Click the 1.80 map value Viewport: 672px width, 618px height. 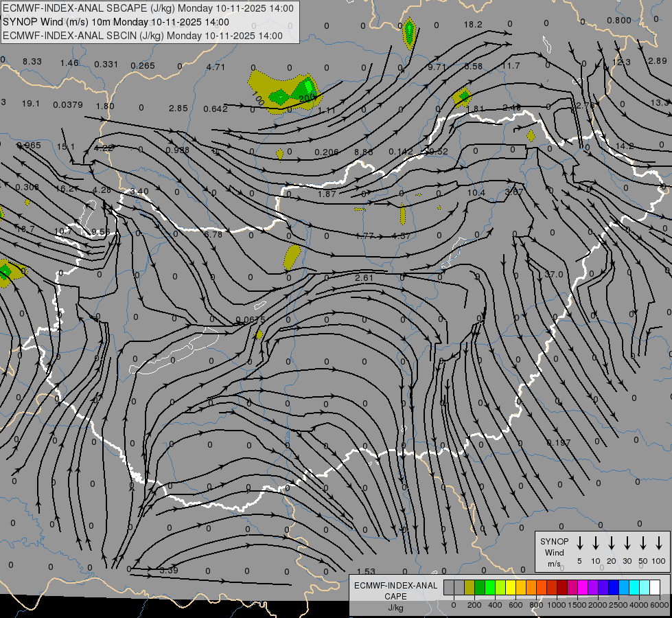click(x=105, y=106)
